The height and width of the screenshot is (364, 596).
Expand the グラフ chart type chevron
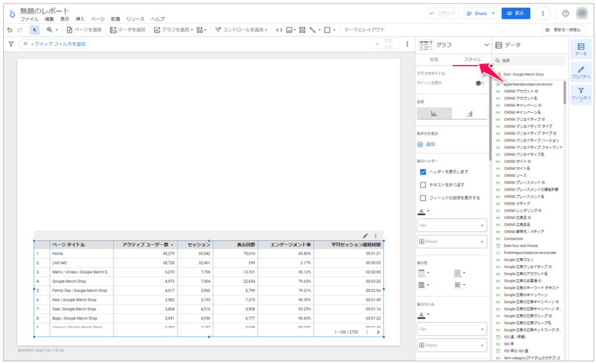[x=487, y=45]
